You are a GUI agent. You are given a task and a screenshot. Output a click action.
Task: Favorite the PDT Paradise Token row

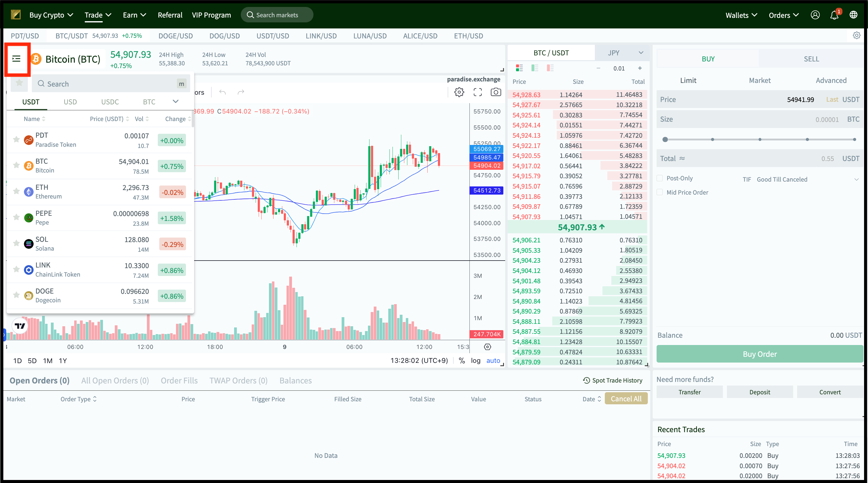[x=16, y=139]
